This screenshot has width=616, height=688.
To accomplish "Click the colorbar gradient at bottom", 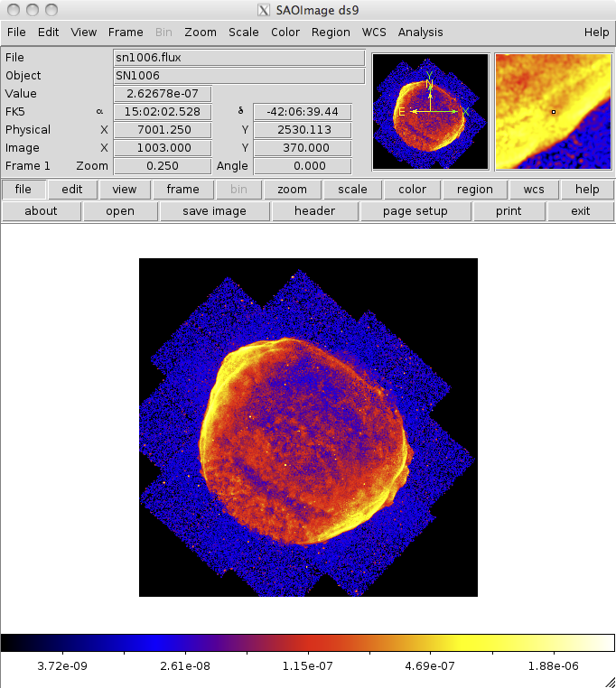I will point(307,643).
